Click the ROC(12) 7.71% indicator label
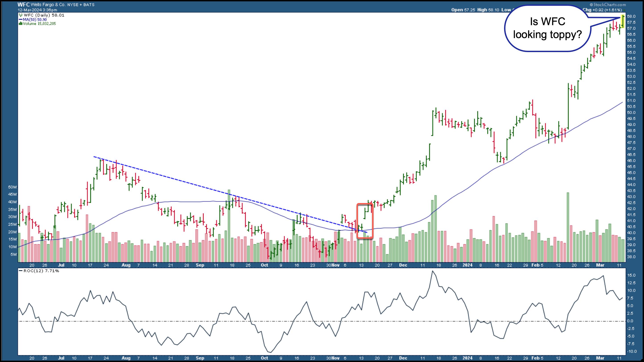The image size is (644, 362). coord(41,271)
